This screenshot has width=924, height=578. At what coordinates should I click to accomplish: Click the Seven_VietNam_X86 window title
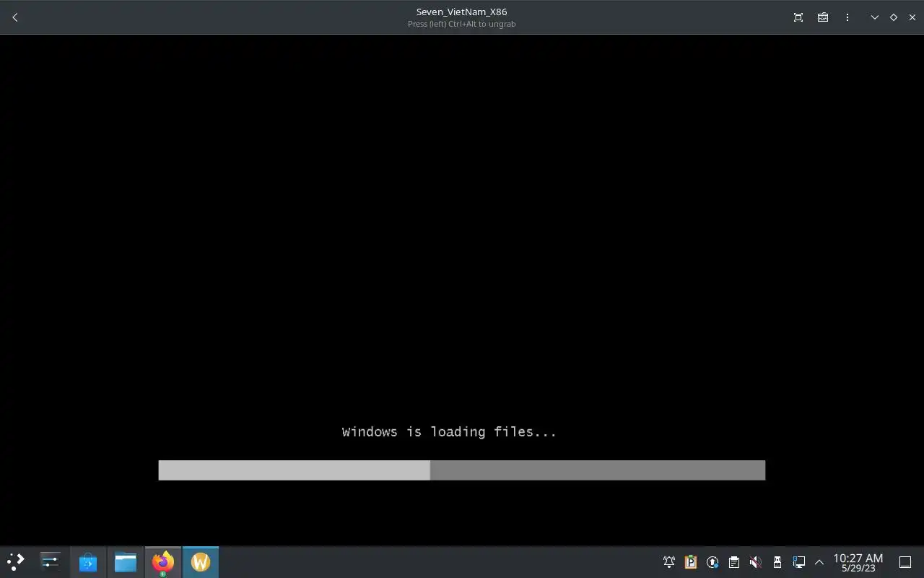[462, 12]
